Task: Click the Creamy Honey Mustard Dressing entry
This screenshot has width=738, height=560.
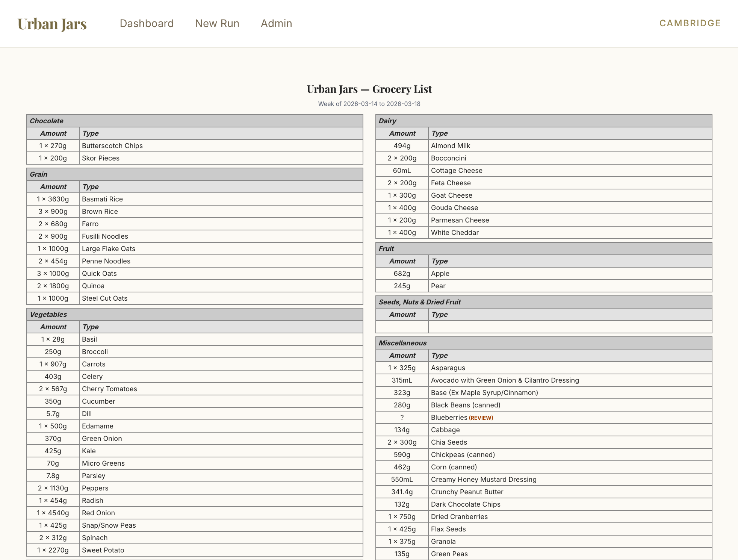Action: (484, 480)
